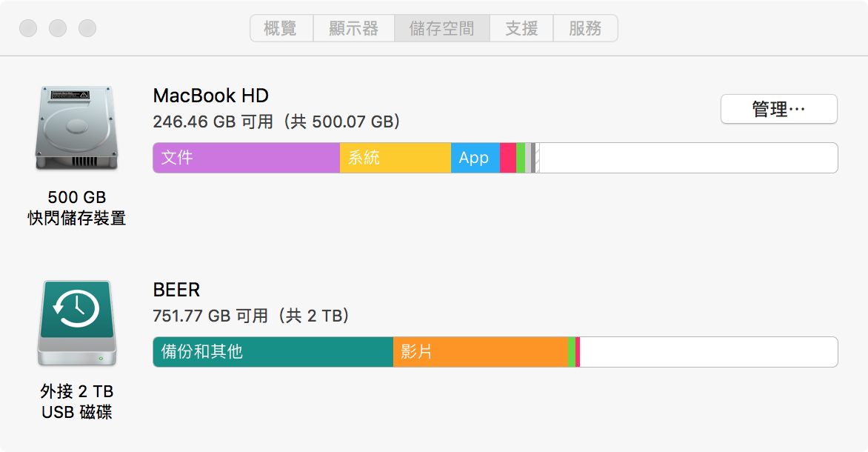868x452 pixels.
Task: Click the pink segment in MacBook HD bar
Action: (x=508, y=158)
